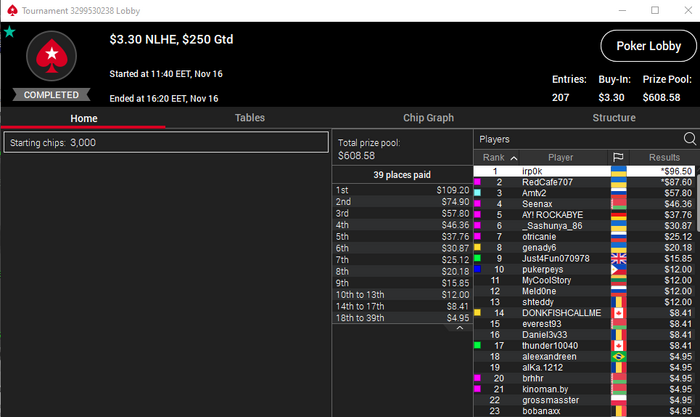This screenshot has width=700, height=417.
Task: Click the Poker Lobby button
Action: pos(648,46)
